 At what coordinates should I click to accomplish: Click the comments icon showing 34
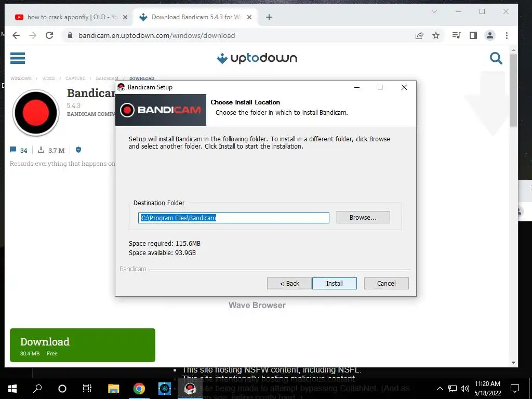[13, 150]
